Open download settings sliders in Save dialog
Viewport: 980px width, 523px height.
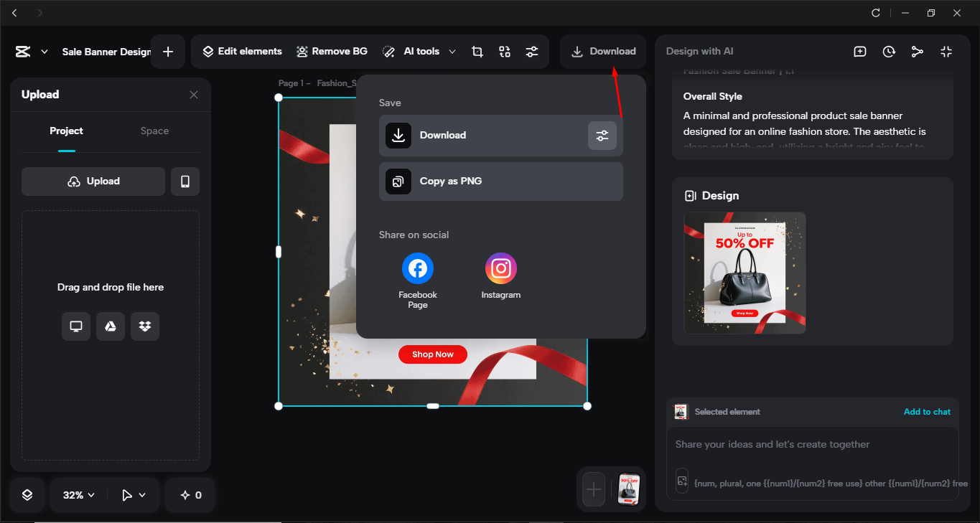coord(602,135)
